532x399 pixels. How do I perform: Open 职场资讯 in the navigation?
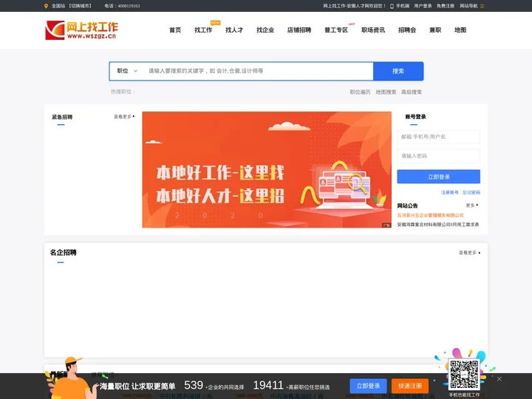tap(373, 30)
